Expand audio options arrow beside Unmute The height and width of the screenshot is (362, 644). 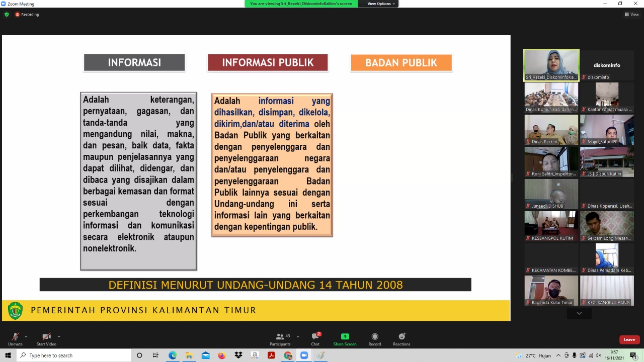click(26, 336)
